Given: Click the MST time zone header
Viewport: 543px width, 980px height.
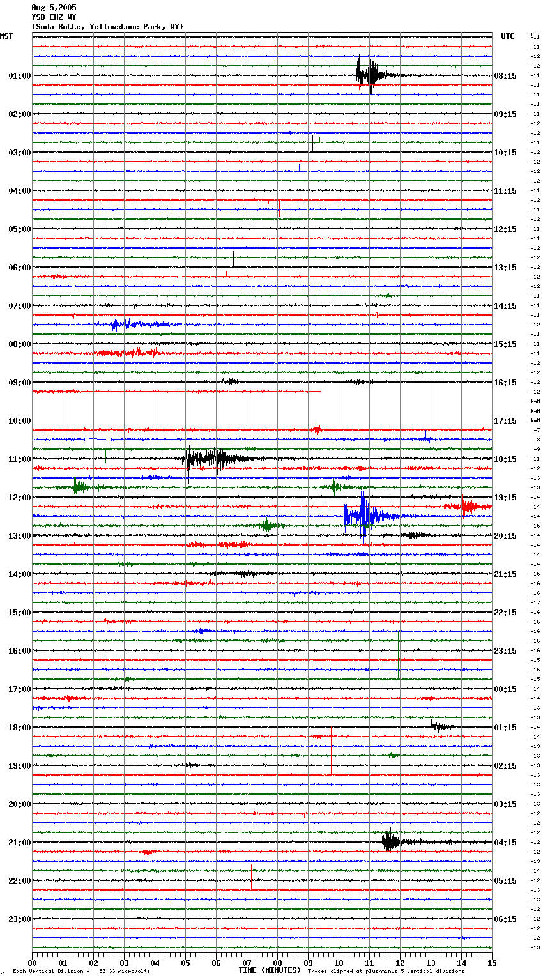Looking at the screenshot, I should (6, 36).
